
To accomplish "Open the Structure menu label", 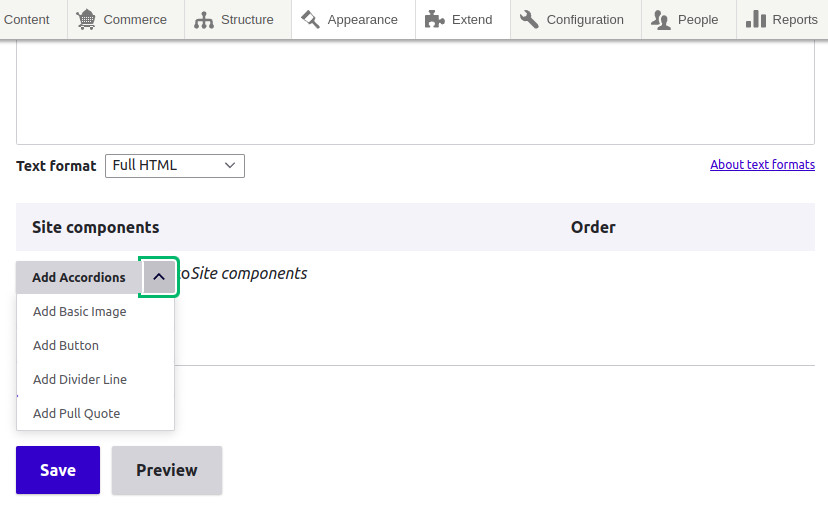I will [x=247, y=20].
